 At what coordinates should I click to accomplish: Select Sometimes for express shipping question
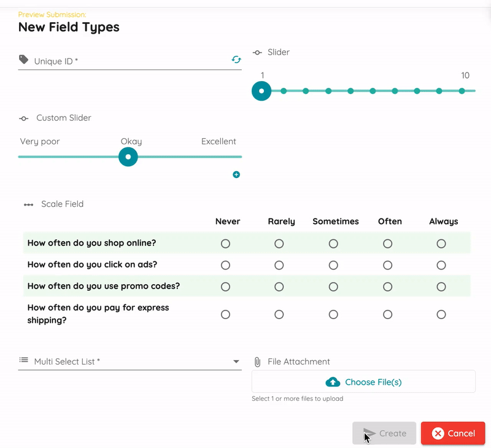tap(333, 314)
